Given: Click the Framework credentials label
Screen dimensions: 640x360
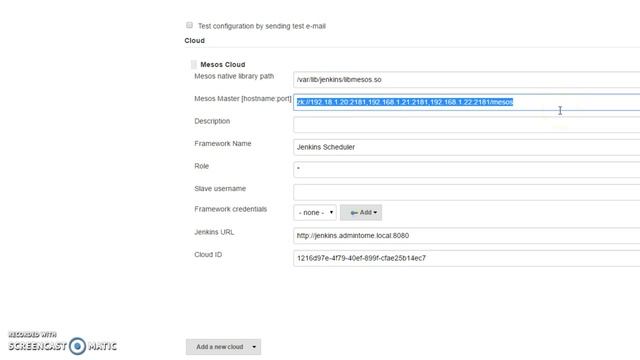Looking at the screenshot, I should (231, 209).
